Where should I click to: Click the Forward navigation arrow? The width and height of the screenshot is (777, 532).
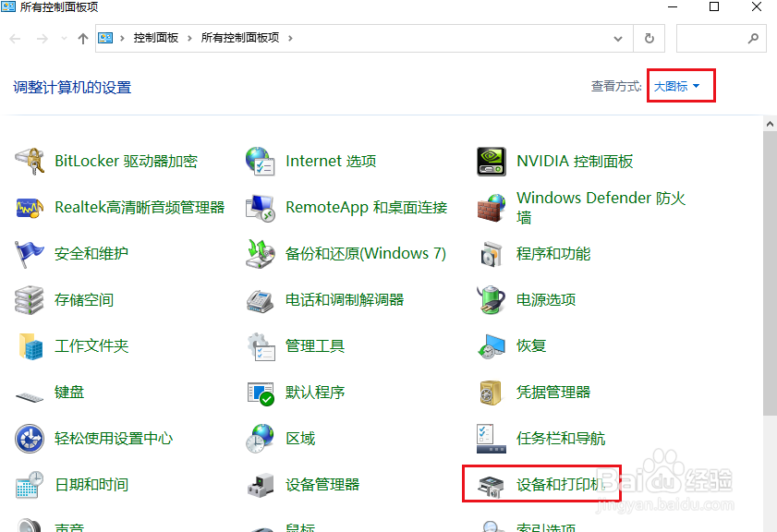(x=42, y=38)
